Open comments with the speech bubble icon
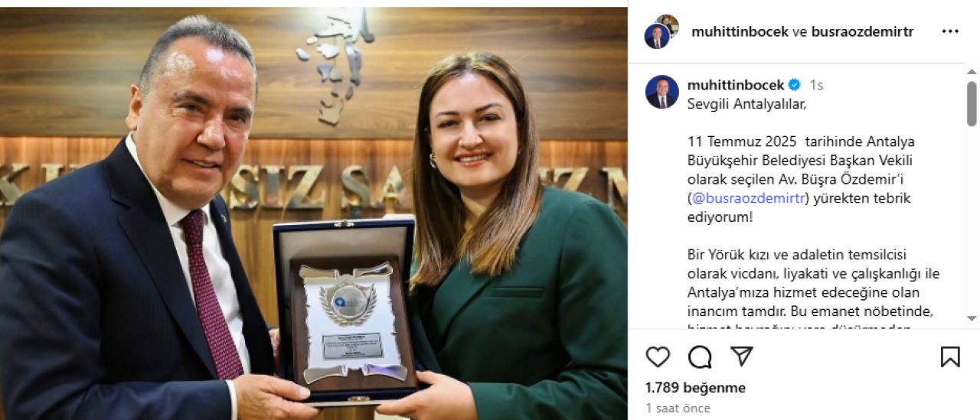980x420 pixels. pos(700,357)
